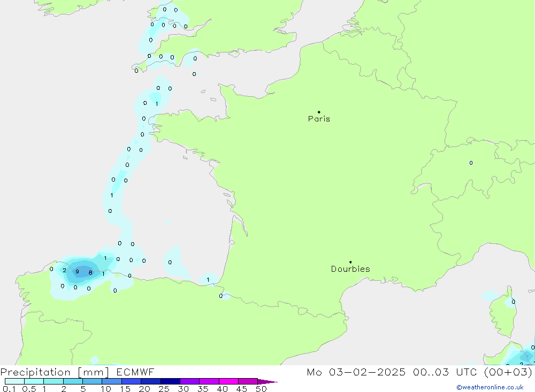Viewport: 535px width, 392px height.
Task: Pick the 25–30 mm legend swatch
Action: (x=170, y=381)
